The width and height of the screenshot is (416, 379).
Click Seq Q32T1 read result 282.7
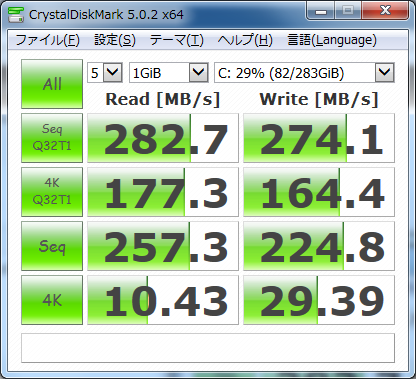pyautogui.click(x=163, y=138)
